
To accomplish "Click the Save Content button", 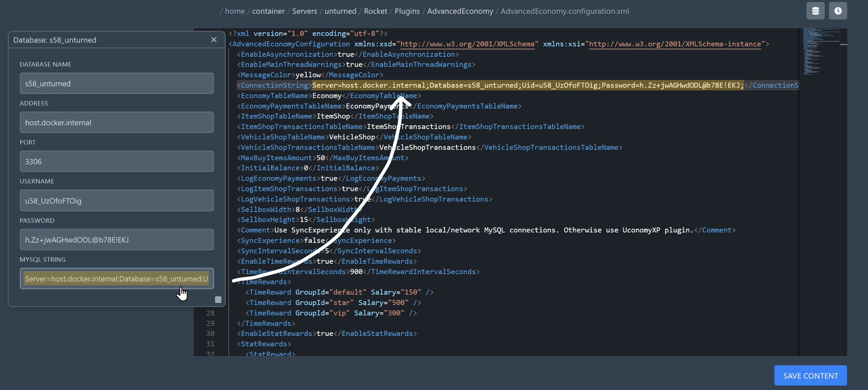I will click(x=810, y=376).
